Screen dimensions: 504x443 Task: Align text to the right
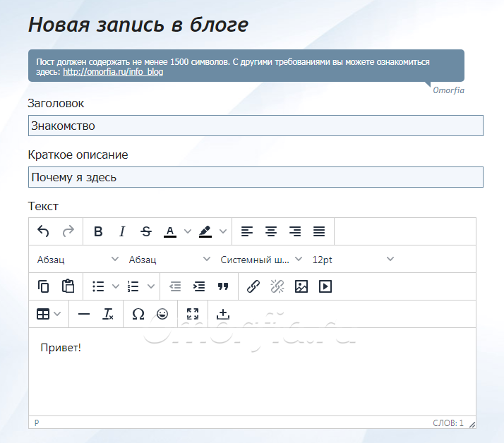coord(295,231)
